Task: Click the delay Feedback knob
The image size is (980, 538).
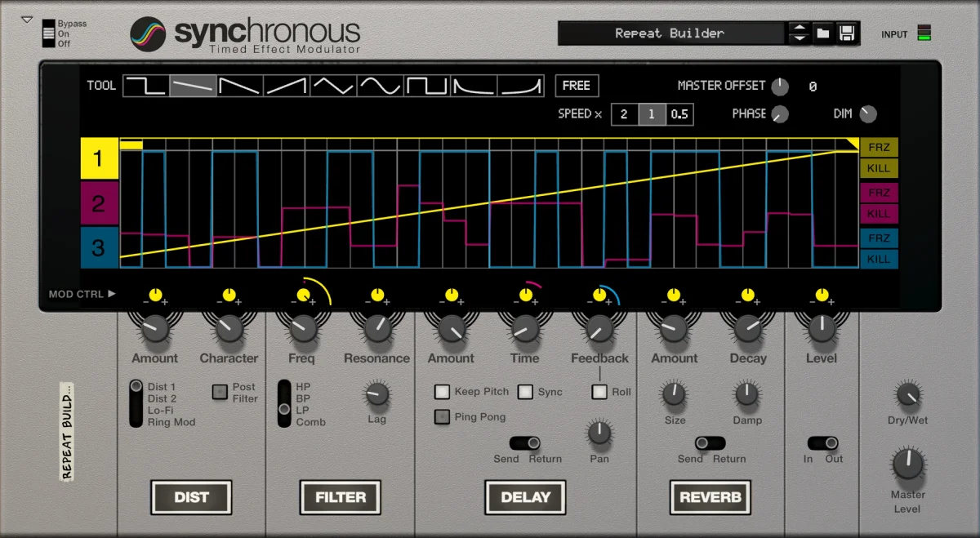Action: [x=599, y=328]
